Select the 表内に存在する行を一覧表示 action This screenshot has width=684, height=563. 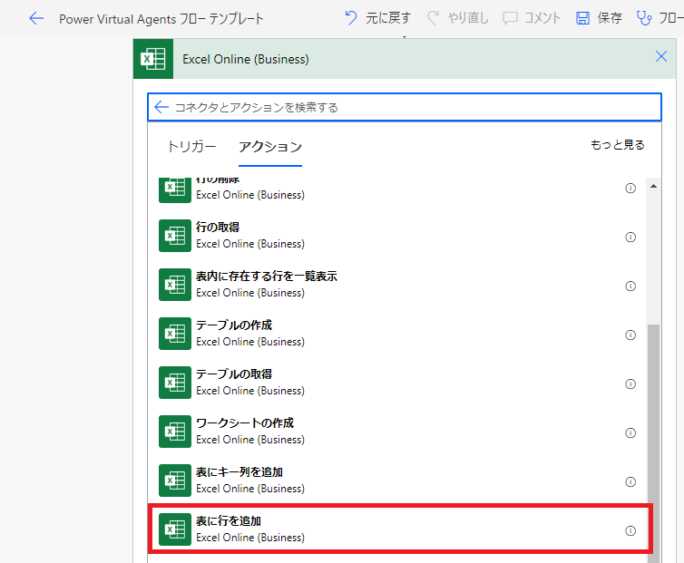[x=397, y=284]
